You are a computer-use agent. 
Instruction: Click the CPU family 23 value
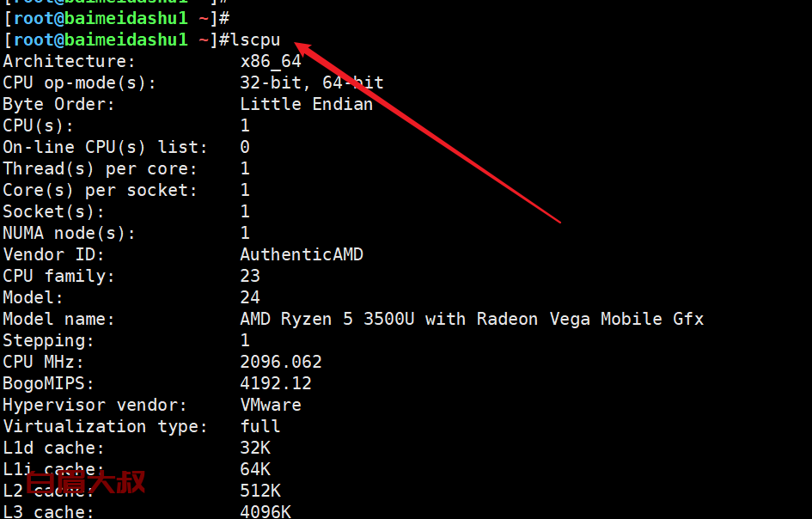pos(250,276)
